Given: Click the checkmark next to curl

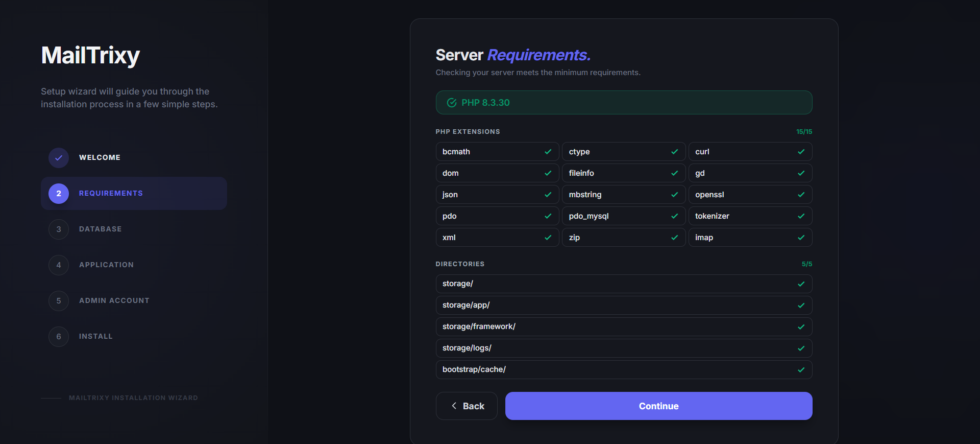Looking at the screenshot, I should tap(801, 152).
